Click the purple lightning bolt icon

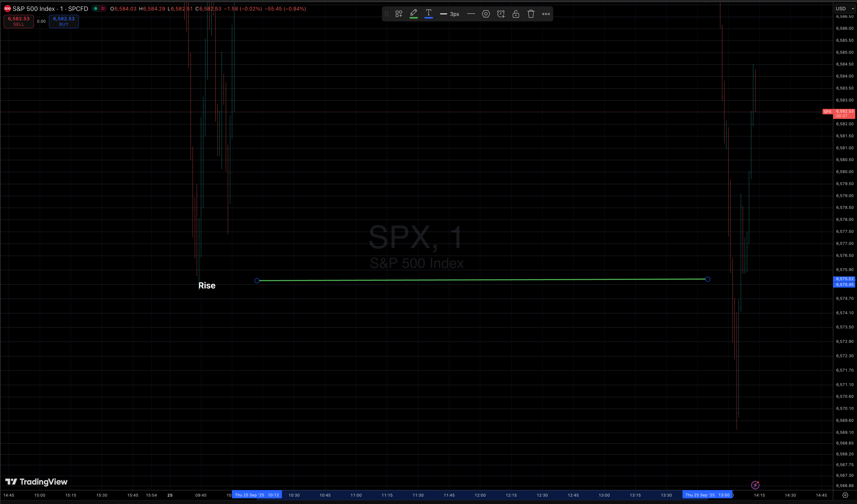tap(755, 485)
